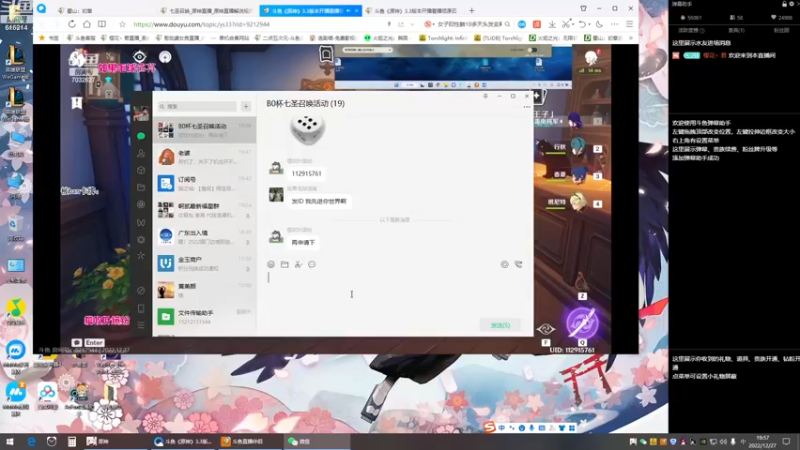Select party character slot 2 in game
Image resolution: width=800 pixels, height=450 pixels.
pyautogui.click(x=579, y=148)
